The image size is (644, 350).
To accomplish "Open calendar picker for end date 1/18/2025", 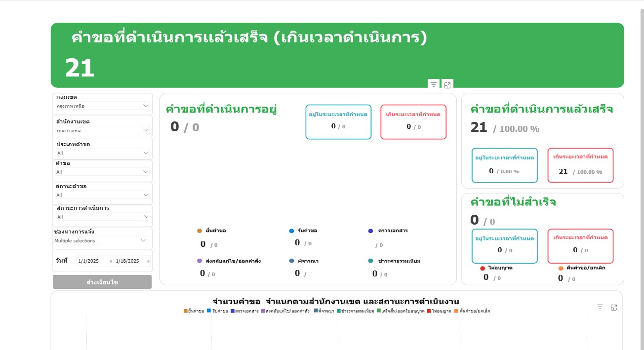I will click(148, 261).
